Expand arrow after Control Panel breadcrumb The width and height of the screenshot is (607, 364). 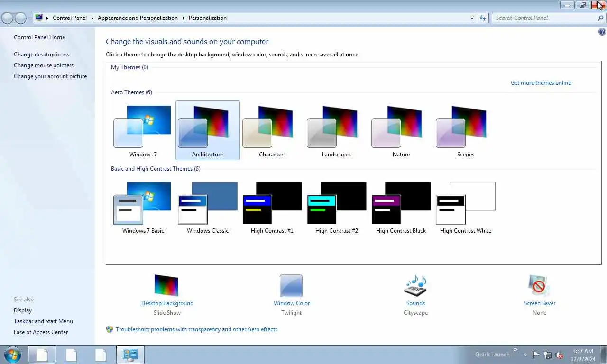(x=92, y=18)
